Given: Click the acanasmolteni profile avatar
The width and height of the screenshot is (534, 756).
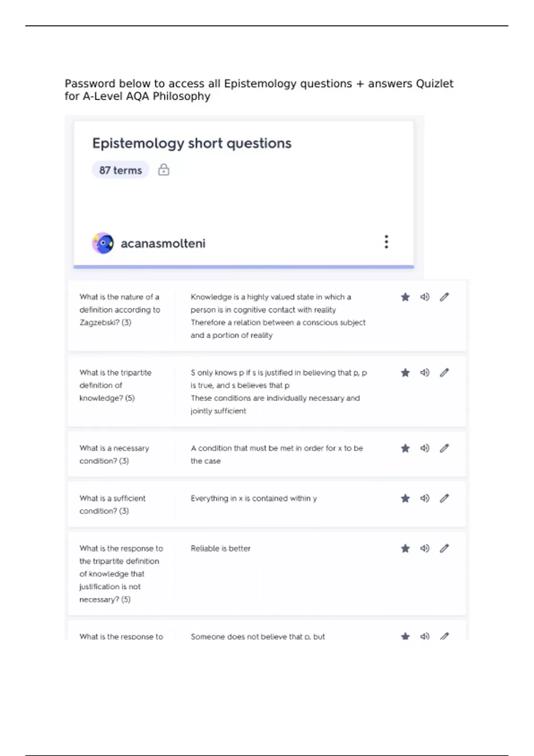Looking at the screenshot, I should (103, 243).
